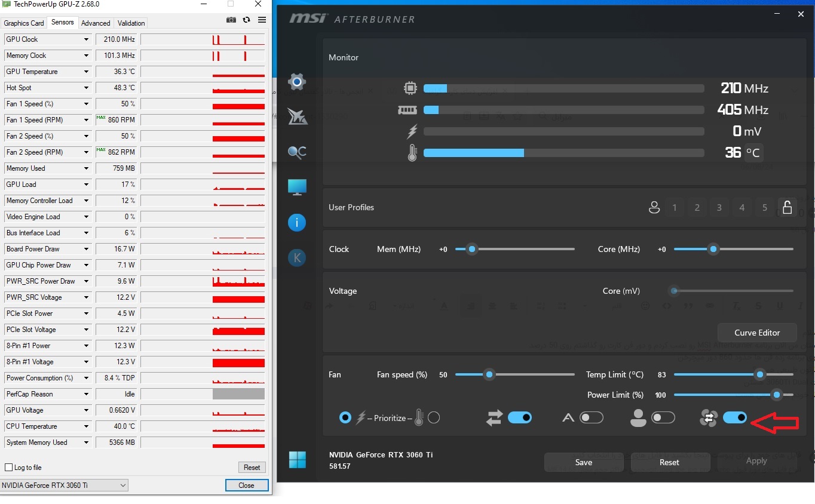The image size is (815, 504).
Task: Select the temperature prioritize radio button
Action: [434, 418]
